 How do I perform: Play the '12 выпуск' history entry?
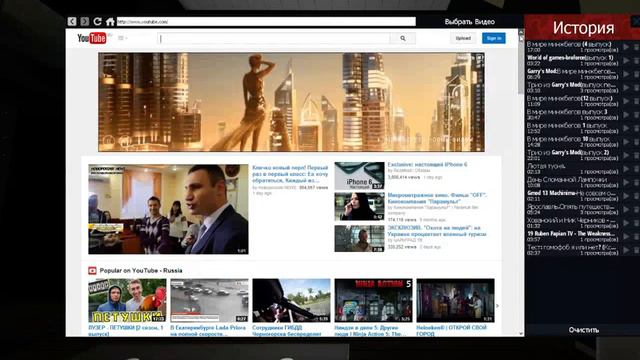(627, 101)
